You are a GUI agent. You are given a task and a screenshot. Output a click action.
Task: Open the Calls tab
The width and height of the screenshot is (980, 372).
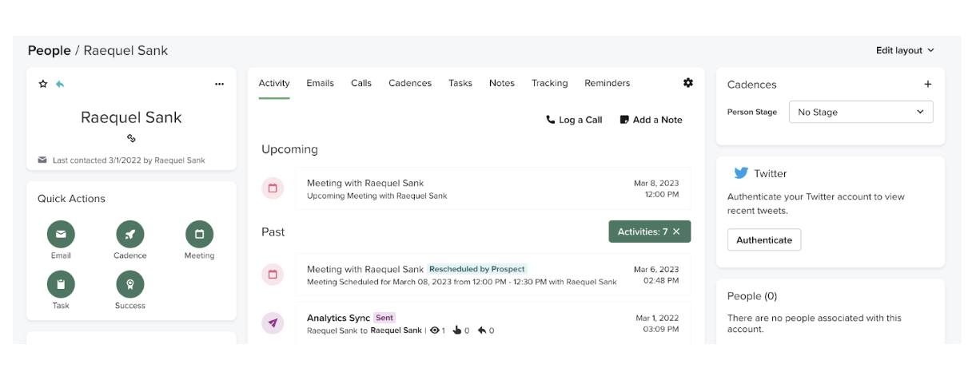[x=361, y=83]
